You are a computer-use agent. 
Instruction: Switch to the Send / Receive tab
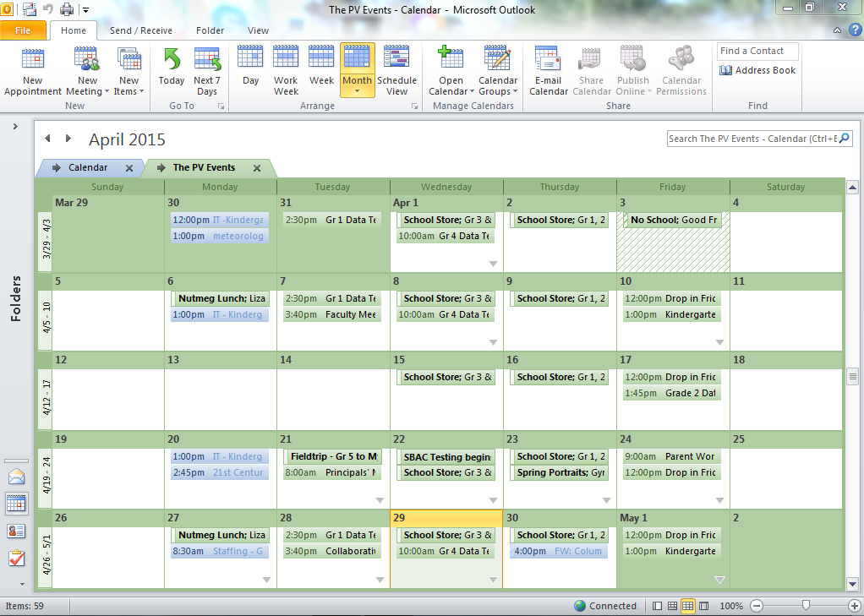[x=140, y=31]
